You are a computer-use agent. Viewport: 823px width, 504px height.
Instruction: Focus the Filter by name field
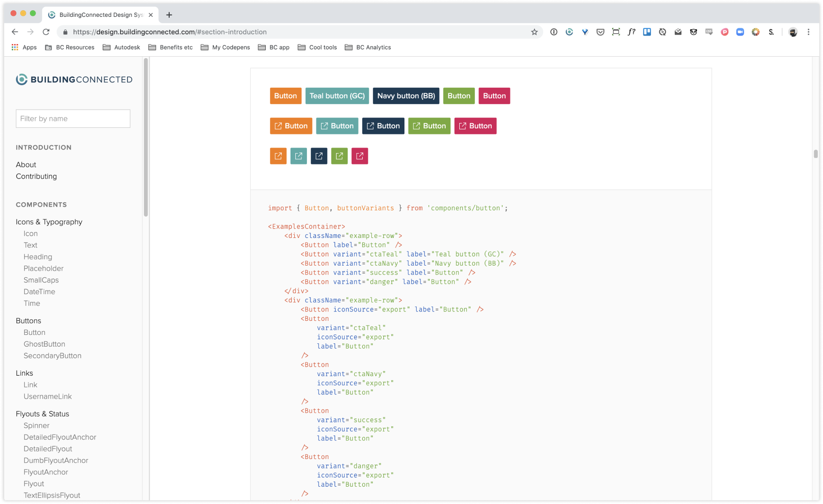[x=73, y=119]
